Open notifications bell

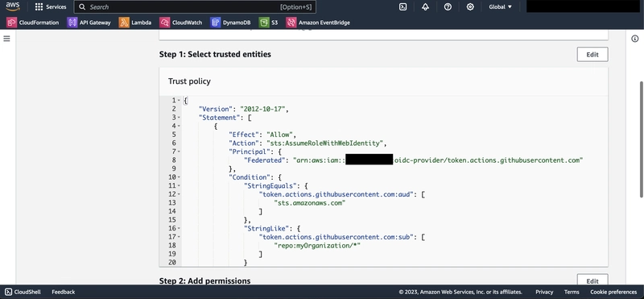tap(426, 7)
